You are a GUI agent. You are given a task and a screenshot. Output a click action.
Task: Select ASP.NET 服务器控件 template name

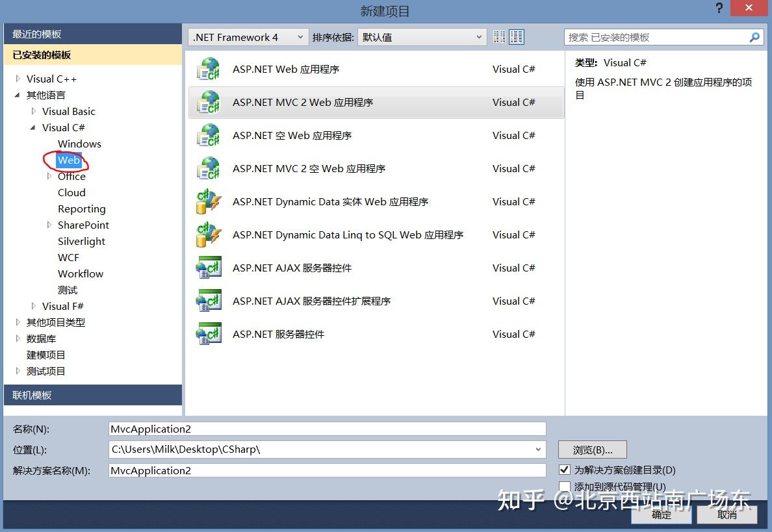click(278, 334)
